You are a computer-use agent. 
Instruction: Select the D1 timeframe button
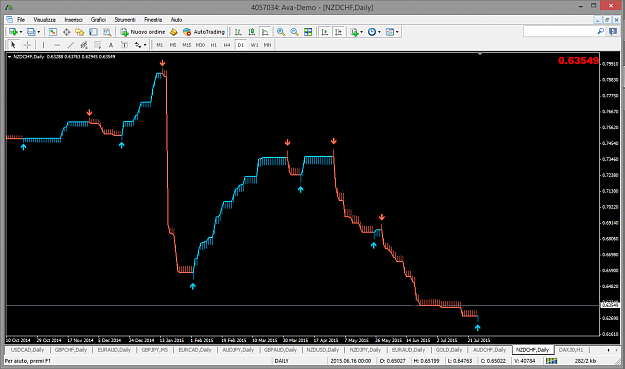pos(240,45)
